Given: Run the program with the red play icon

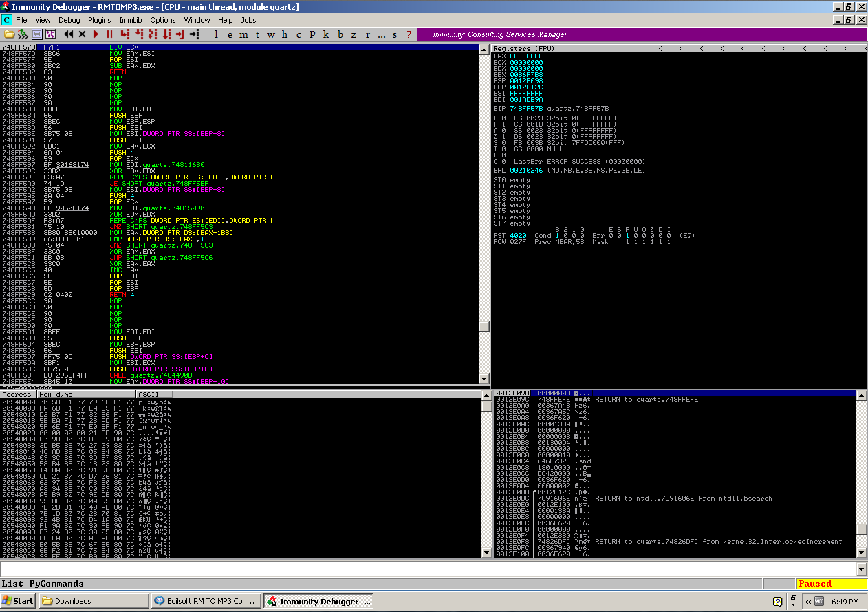Looking at the screenshot, I should (96, 34).
